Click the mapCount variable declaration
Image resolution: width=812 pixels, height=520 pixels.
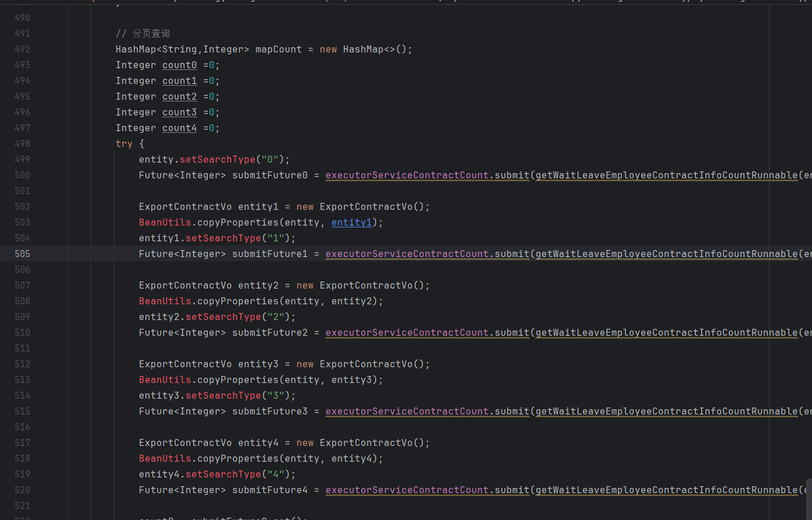[x=278, y=49]
